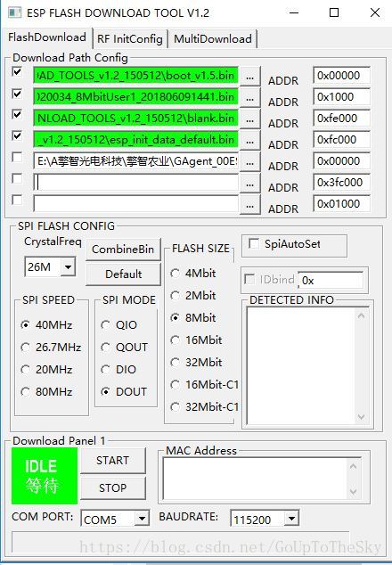The height and width of the screenshot is (565, 392).
Task: Enable checkbox for 0x01000 address row
Action: click(x=17, y=200)
